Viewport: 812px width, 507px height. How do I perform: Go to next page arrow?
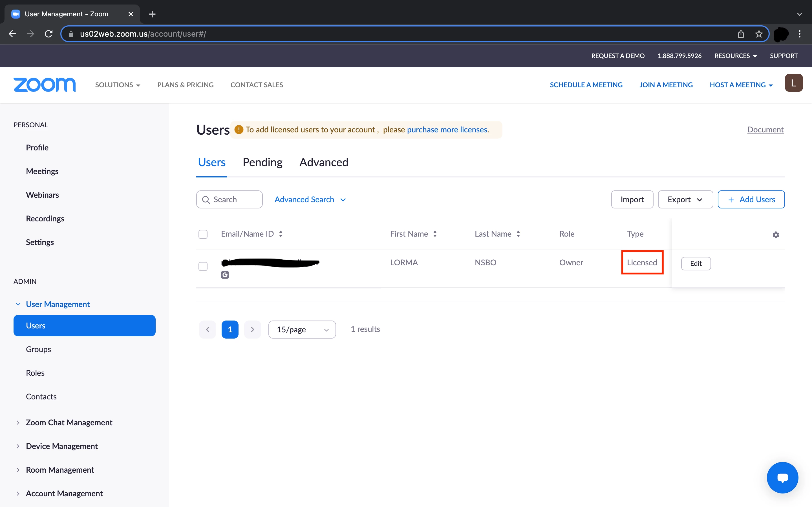(x=252, y=329)
